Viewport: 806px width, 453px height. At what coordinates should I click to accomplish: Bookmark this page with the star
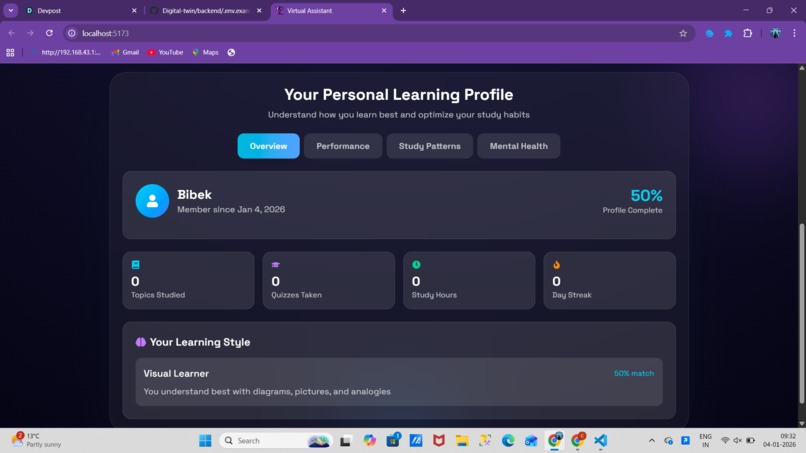683,33
